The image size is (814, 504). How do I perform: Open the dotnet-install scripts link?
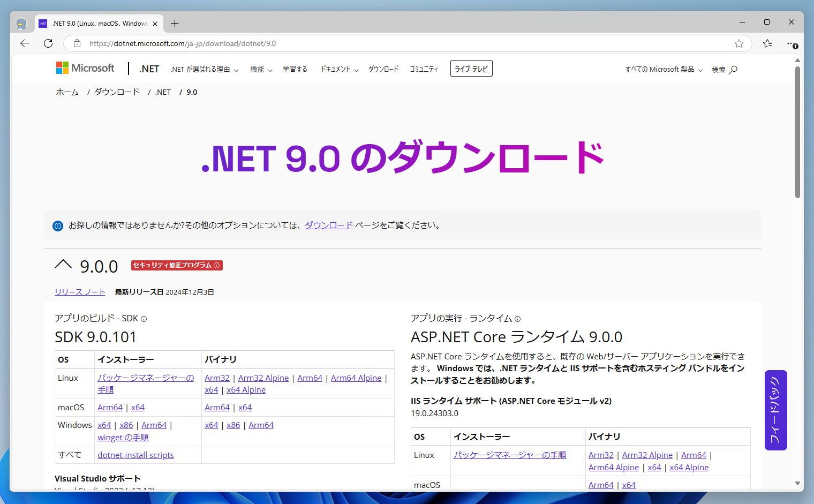point(135,455)
